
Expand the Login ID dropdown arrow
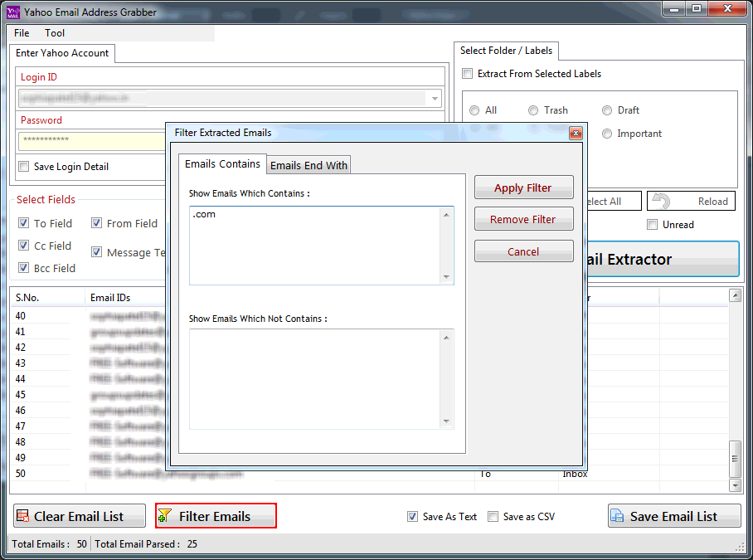(x=434, y=99)
